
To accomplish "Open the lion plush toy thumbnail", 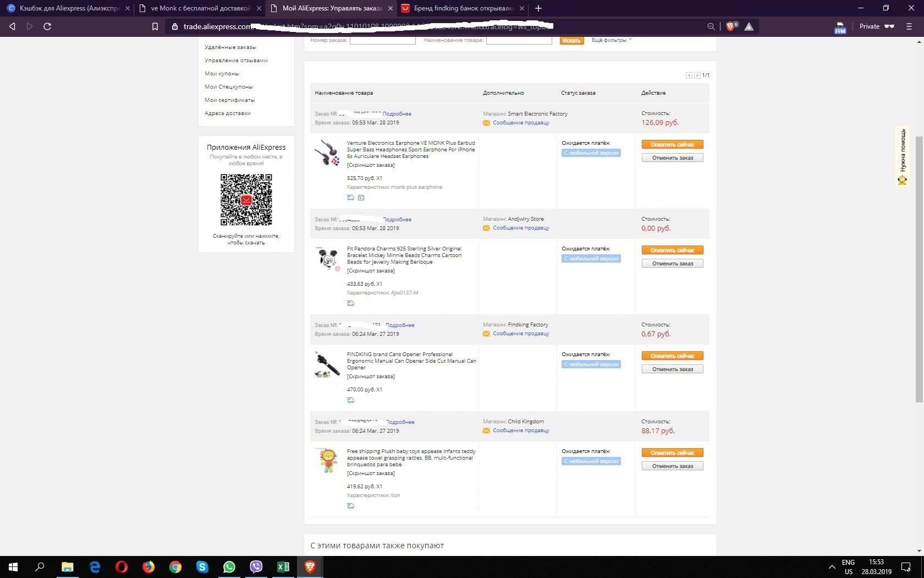I will [328, 461].
